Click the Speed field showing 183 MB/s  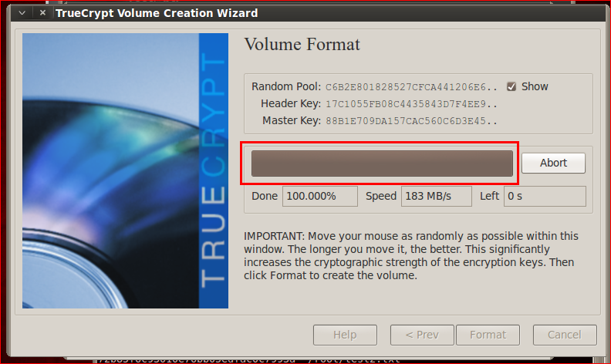tap(437, 196)
